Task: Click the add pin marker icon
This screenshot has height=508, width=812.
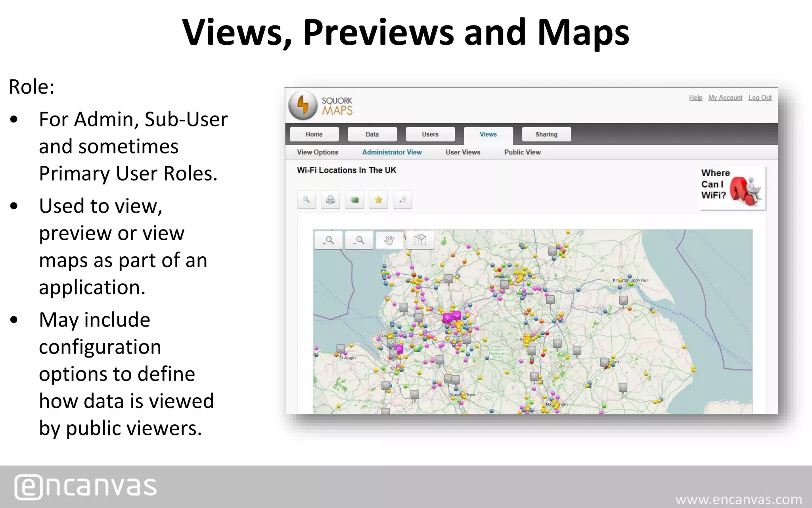Action: (x=402, y=200)
